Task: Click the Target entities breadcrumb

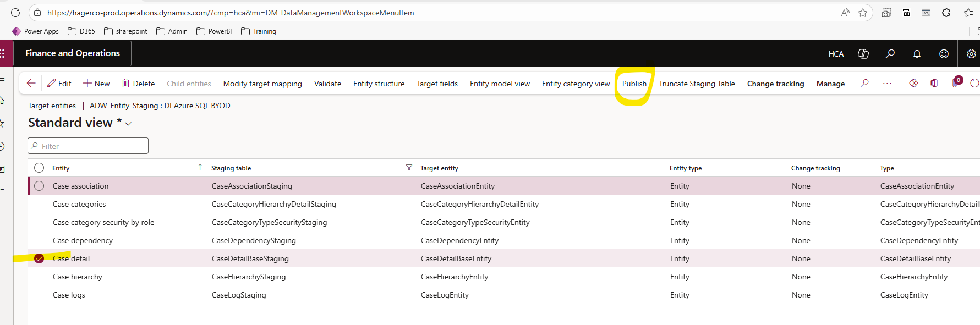Action: point(52,106)
